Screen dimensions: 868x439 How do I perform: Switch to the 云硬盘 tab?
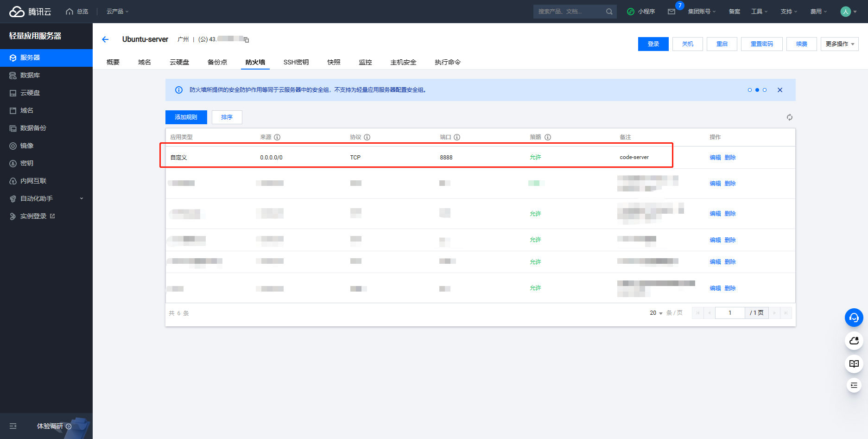click(179, 62)
